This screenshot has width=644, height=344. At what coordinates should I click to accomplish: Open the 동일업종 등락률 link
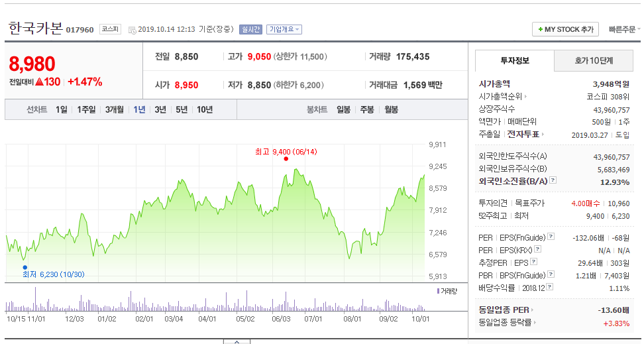pos(508,323)
